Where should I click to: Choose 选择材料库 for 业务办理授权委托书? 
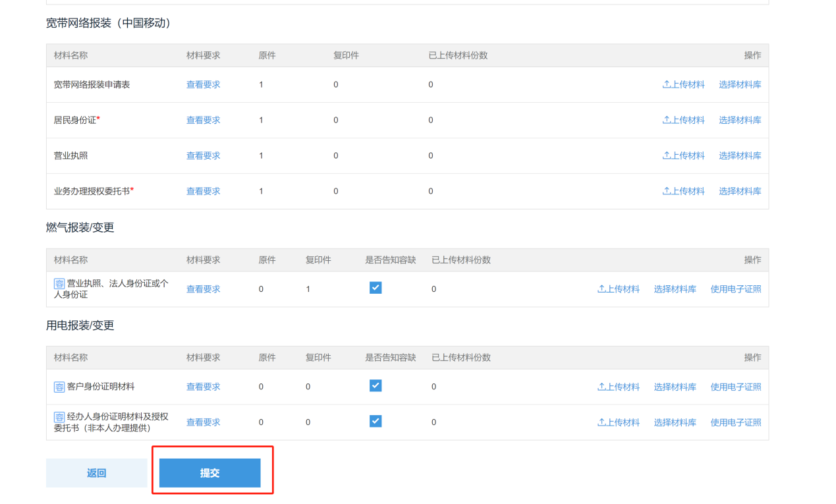(740, 191)
